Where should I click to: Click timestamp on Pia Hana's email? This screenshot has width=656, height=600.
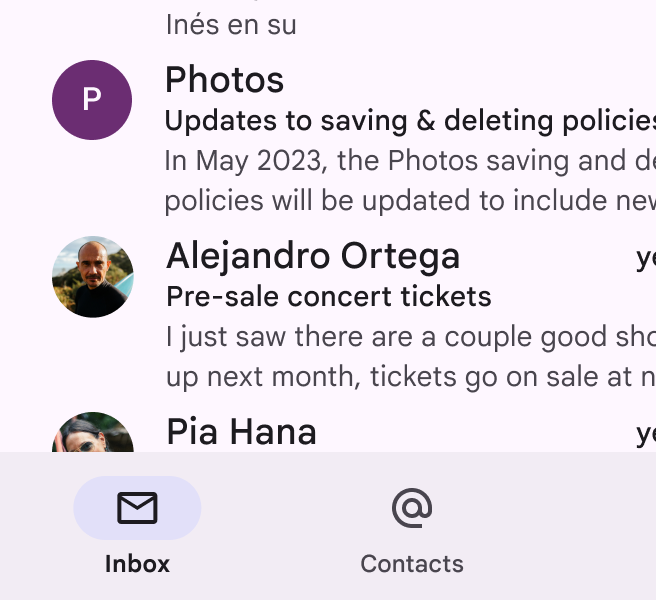coord(646,434)
